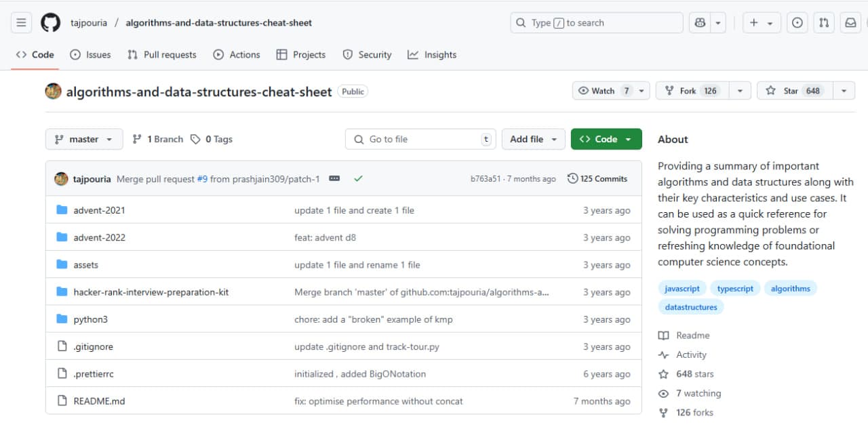Open the notifications inbox icon
868x425 pixels.
[850, 22]
